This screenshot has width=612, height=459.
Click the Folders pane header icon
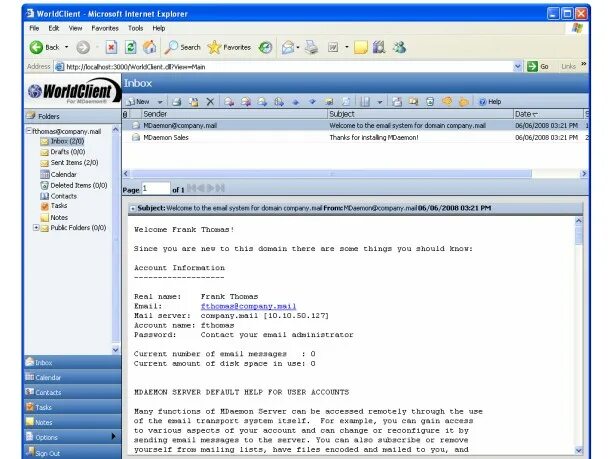coord(30,116)
